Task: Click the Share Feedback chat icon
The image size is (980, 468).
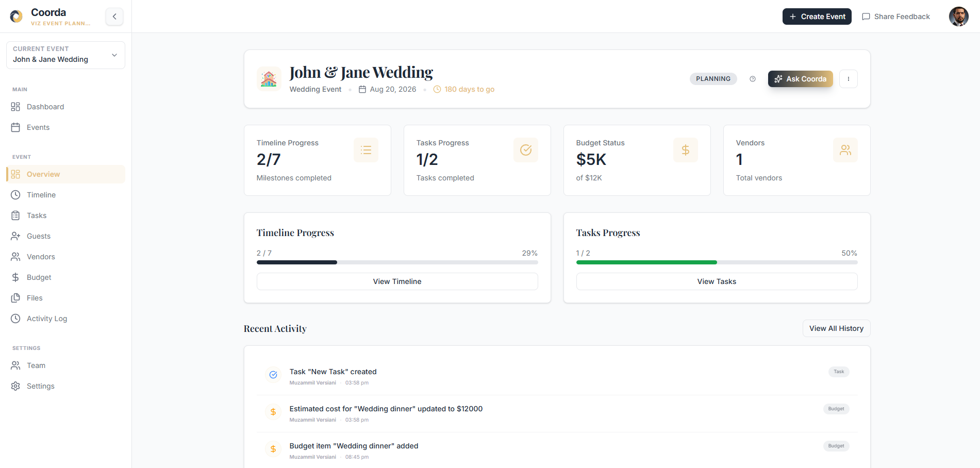Action: 867,16
